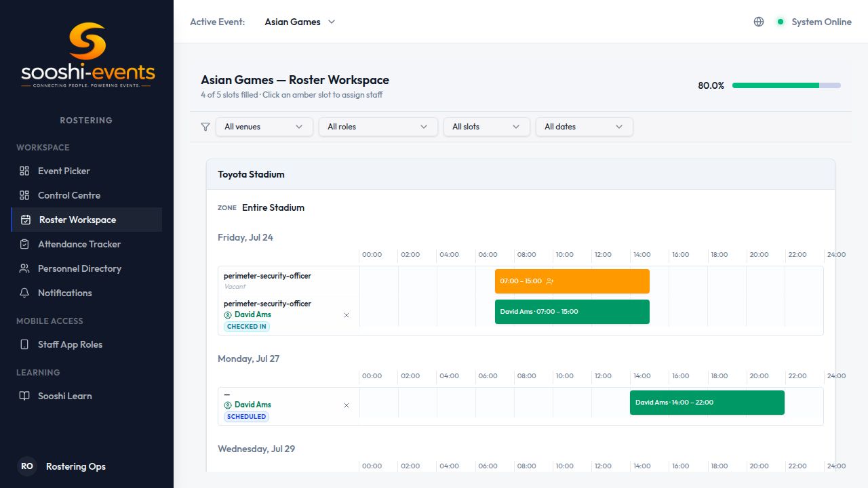
Task: Select Roster Workspace menu item
Action: (87, 220)
